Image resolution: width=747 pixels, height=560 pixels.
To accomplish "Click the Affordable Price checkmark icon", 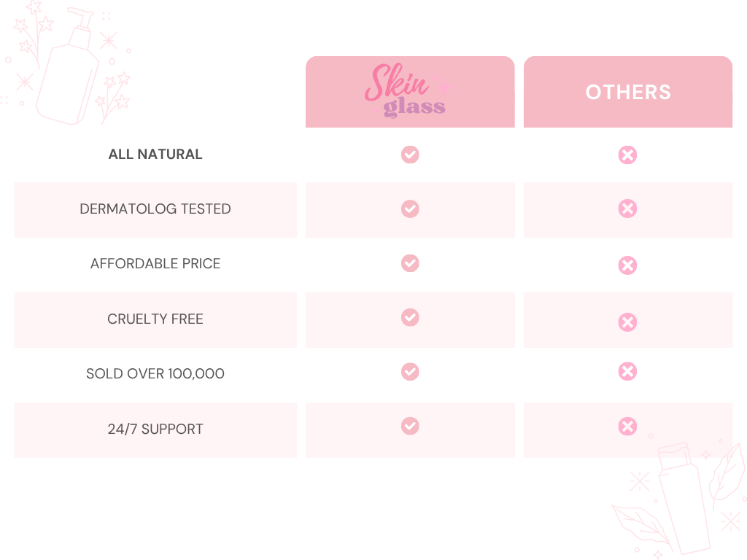I will pyautogui.click(x=410, y=263).
